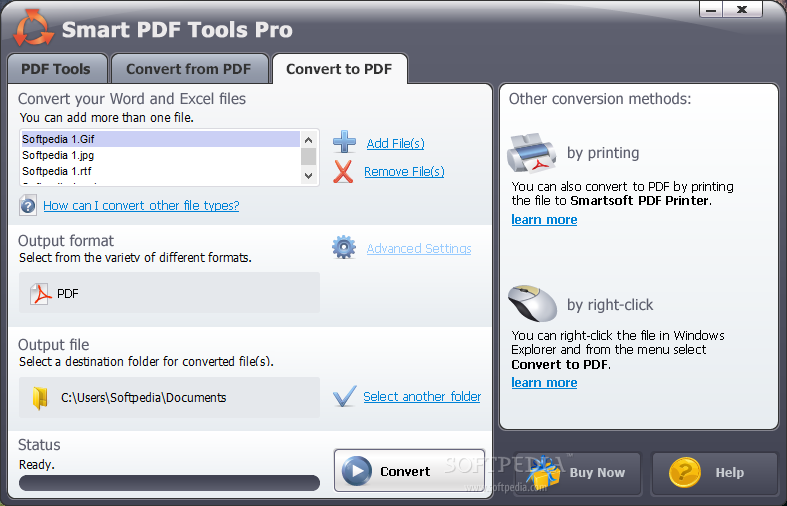Close the Smart PDF Tools Pro window
The width and height of the screenshot is (787, 506).
tap(742, 9)
